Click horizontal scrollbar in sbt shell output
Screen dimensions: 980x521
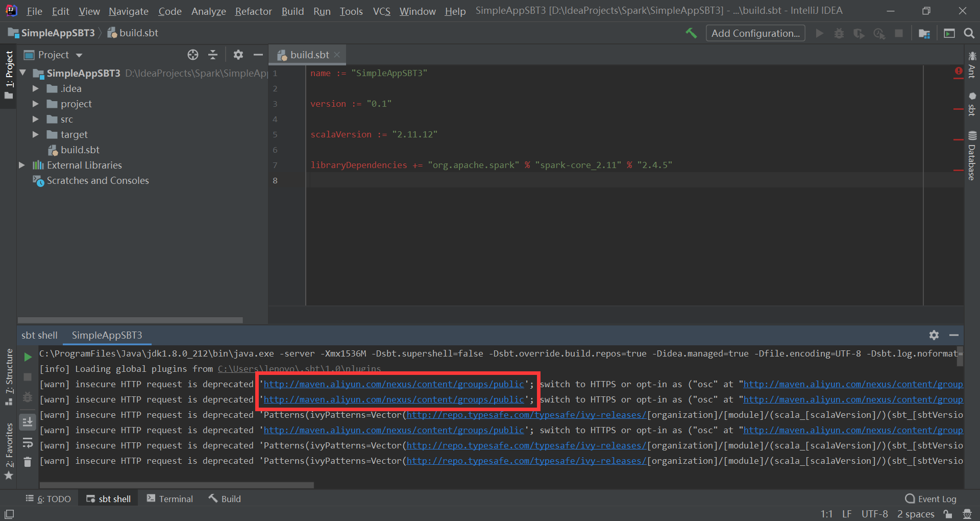pyautogui.click(x=177, y=485)
